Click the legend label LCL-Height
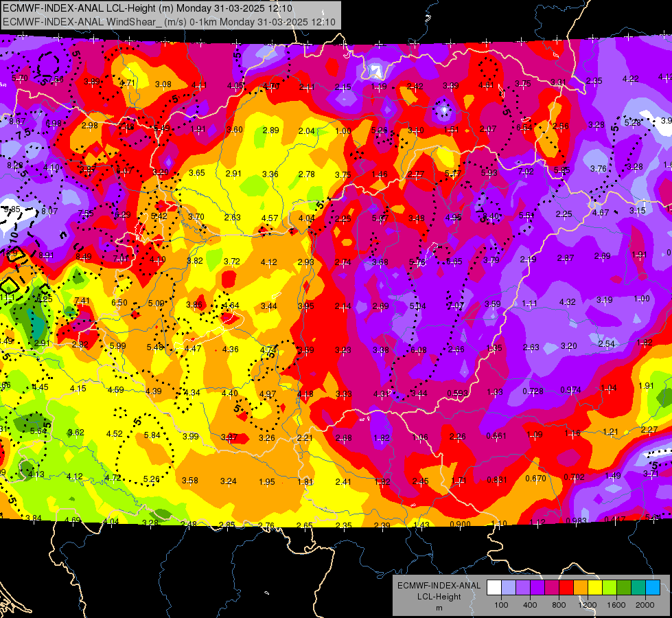Viewport: 672px width, 618px height. pos(439,597)
